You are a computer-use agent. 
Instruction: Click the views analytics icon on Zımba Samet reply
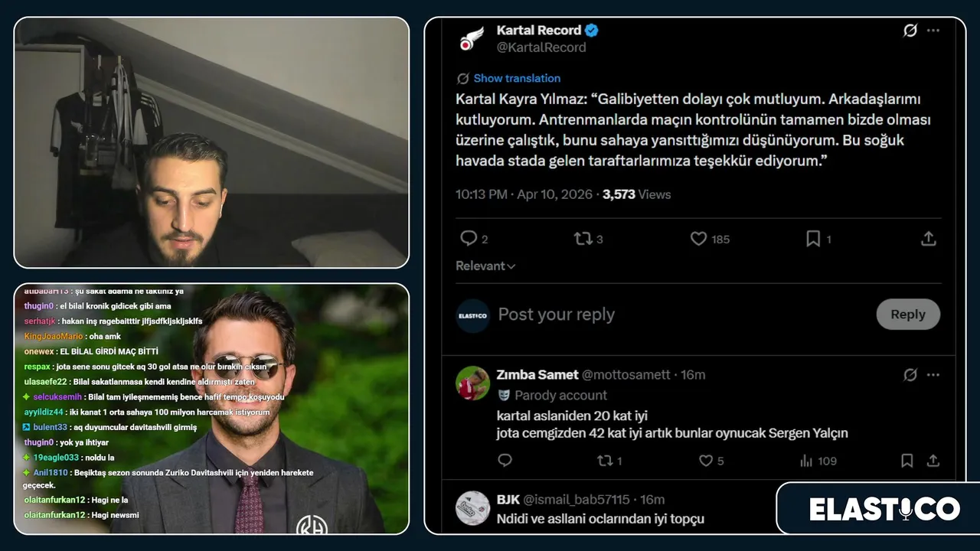click(x=806, y=461)
